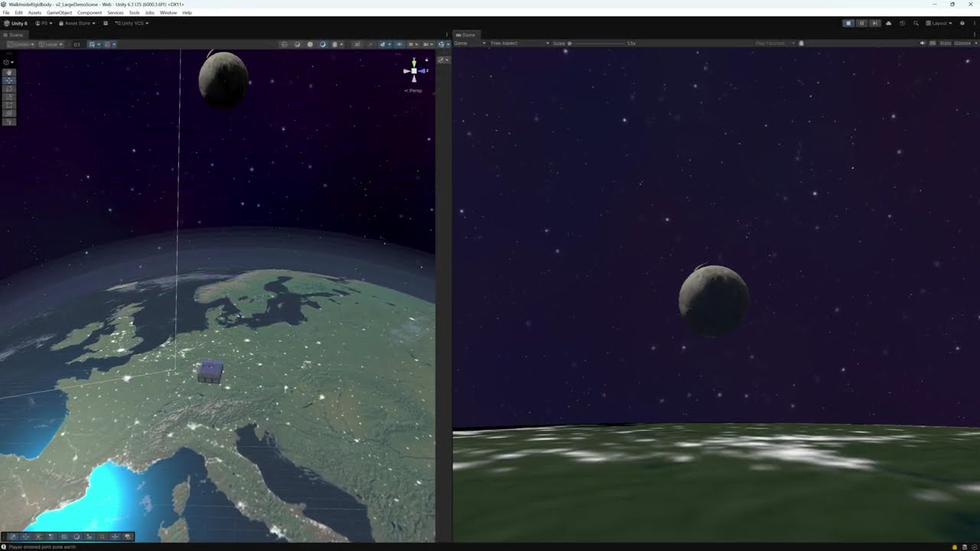The image size is (980, 551).
Task: Select the Rotate tool in Scene toolbar
Action: point(9,89)
